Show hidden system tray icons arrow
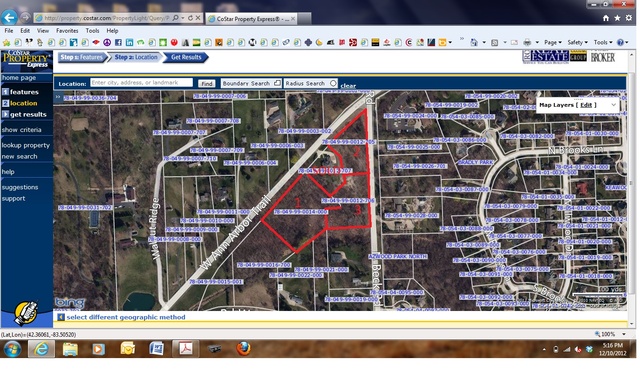 point(544,350)
